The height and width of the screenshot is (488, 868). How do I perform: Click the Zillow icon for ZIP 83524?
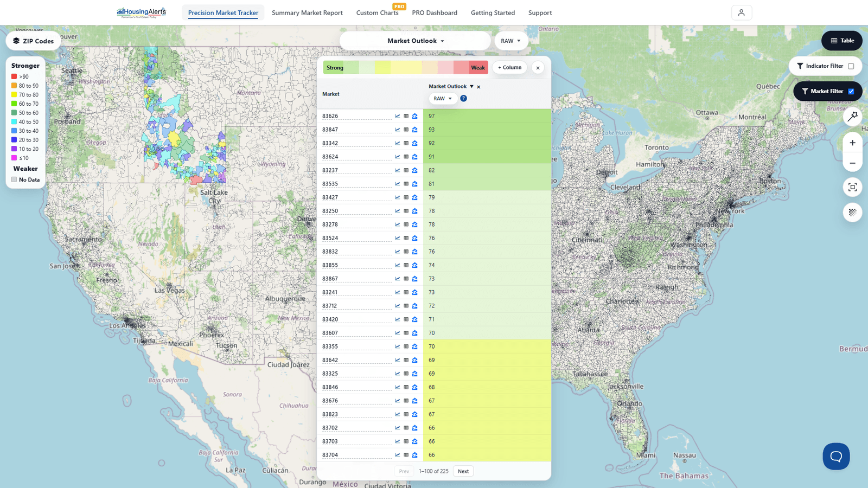coord(414,238)
